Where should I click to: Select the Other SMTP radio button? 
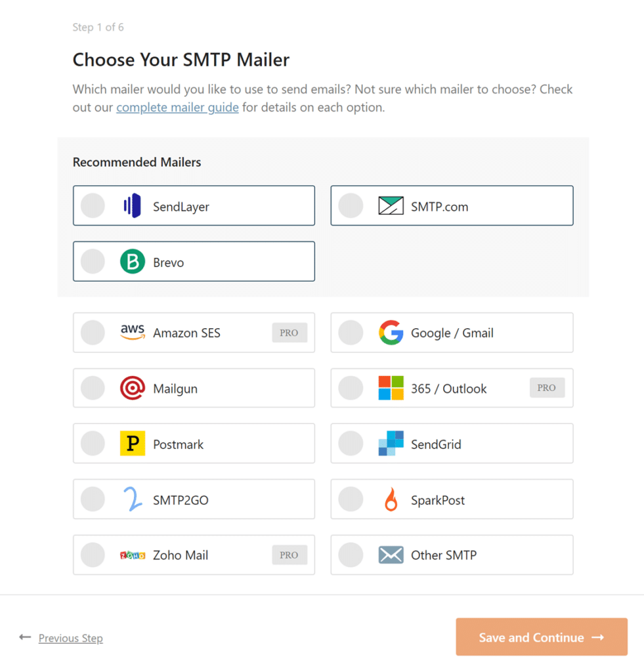tap(351, 555)
